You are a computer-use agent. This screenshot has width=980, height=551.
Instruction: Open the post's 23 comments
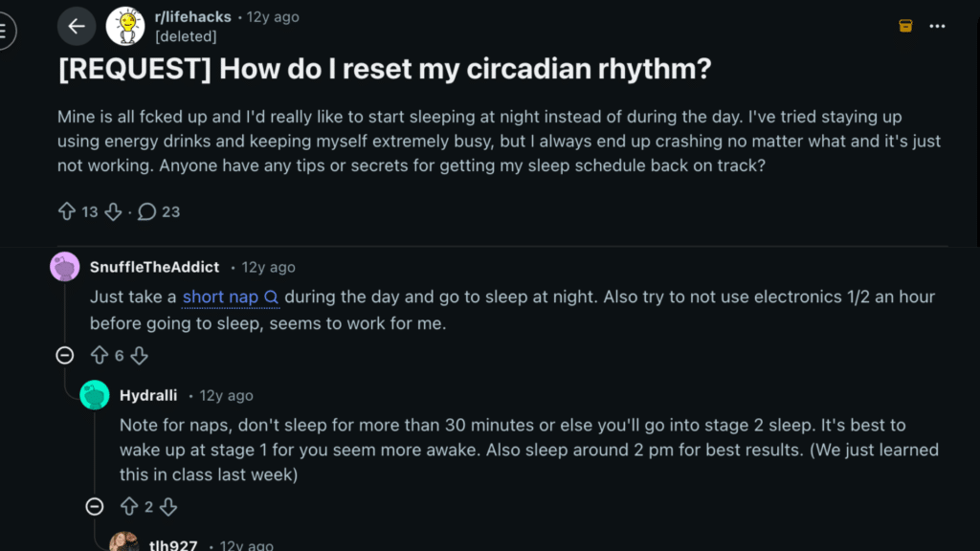tap(159, 211)
